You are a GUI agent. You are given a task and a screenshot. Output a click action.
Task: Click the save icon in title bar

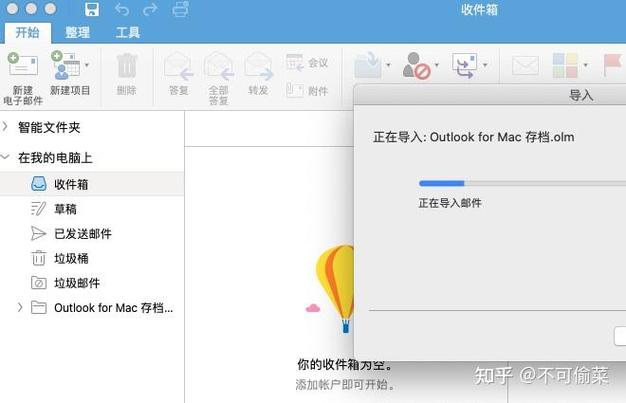tap(92, 9)
